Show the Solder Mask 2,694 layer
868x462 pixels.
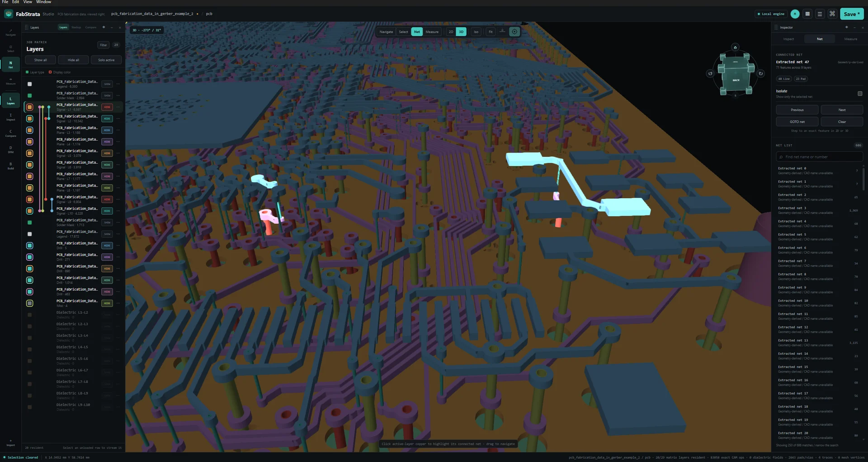107,95
